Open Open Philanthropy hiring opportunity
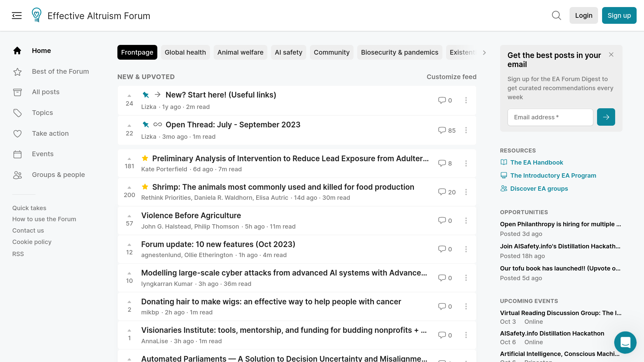This screenshot has height=362, width=644. click(560, 224)
